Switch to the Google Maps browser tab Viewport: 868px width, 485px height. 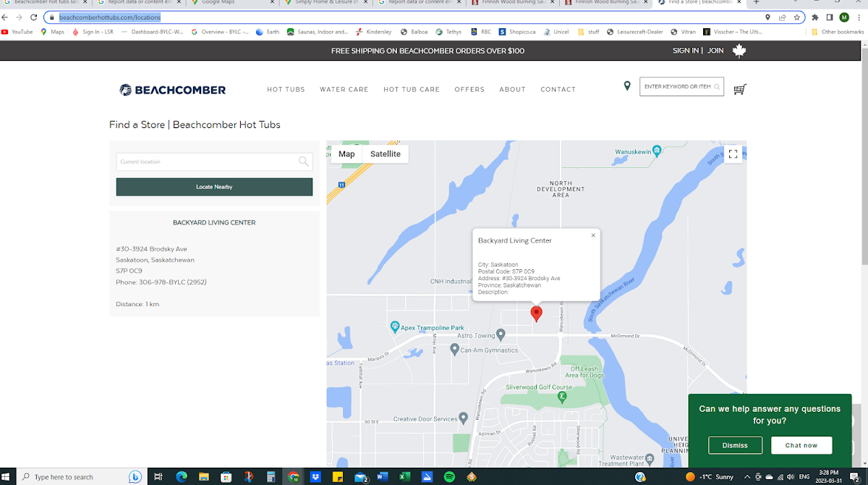(x=231, y=3)
